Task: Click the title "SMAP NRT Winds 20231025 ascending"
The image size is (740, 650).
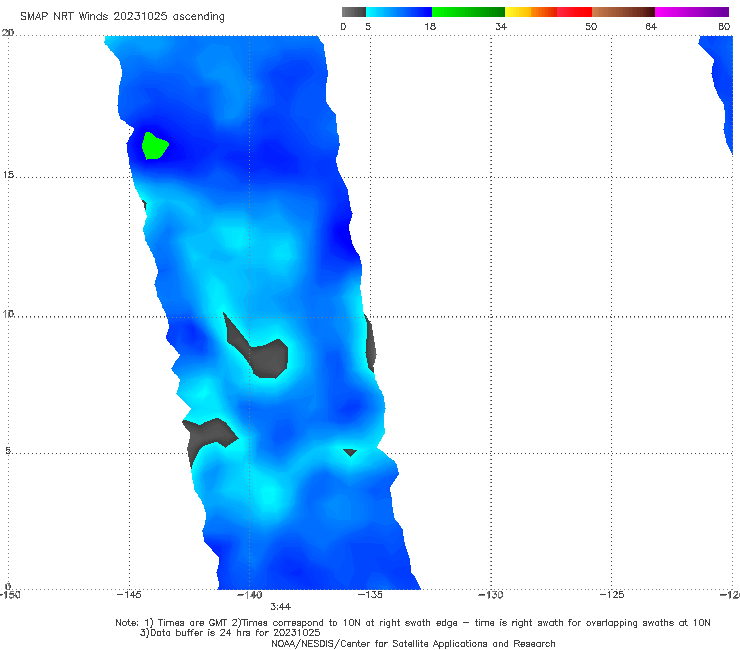Action: tap(122, 17)
